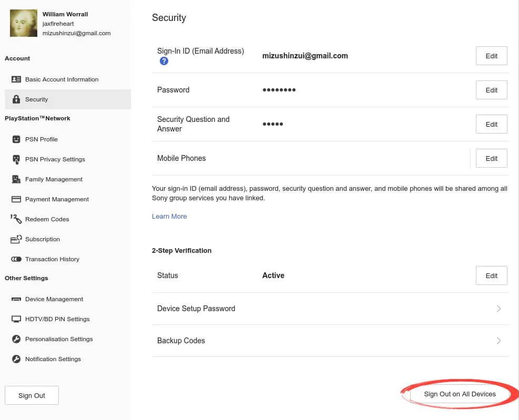Image resolution: width=519 pixels, height=420 pixels.
Task: Switch to Basic Account Information
Action: 62,79
